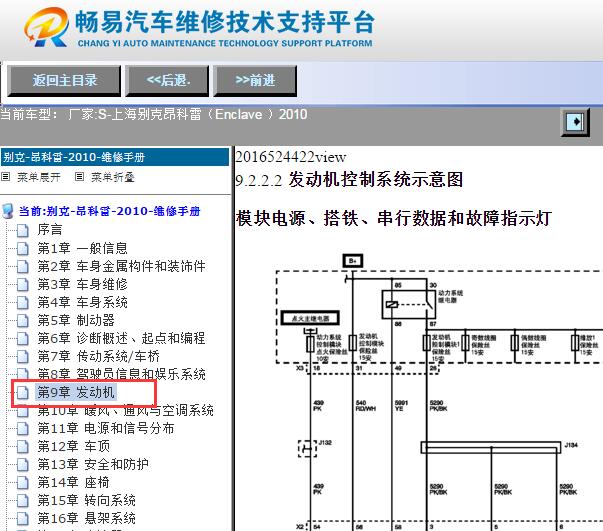Open 第6章 诊断概述、起点和编程
Screen dimensions: 603x531
[122, 338]
